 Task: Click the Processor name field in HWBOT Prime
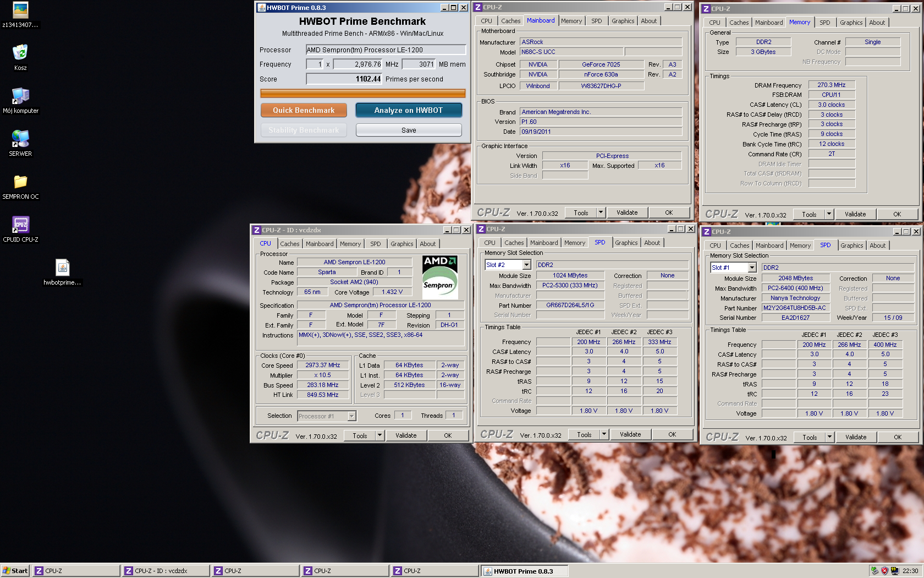(386, 50)
